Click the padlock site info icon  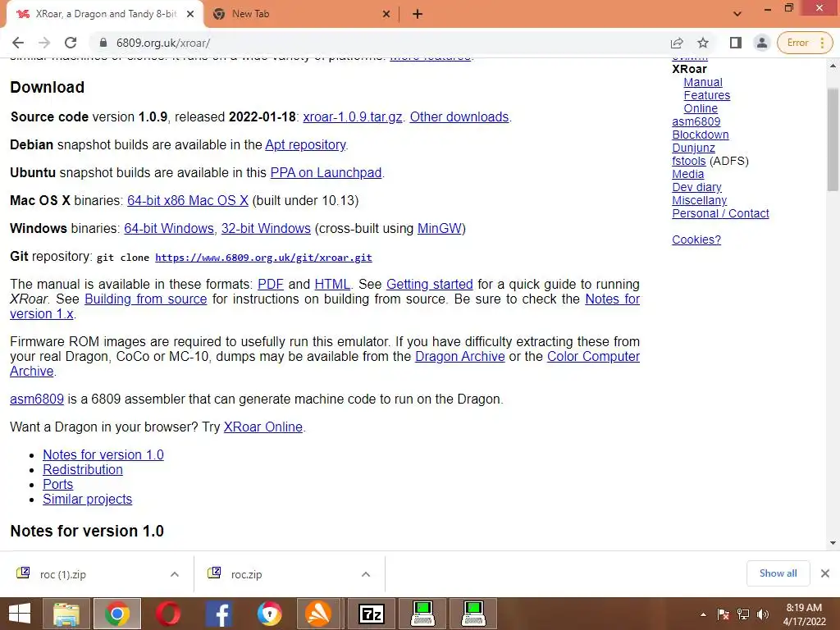pyautogui.click(x=103, y=43)
